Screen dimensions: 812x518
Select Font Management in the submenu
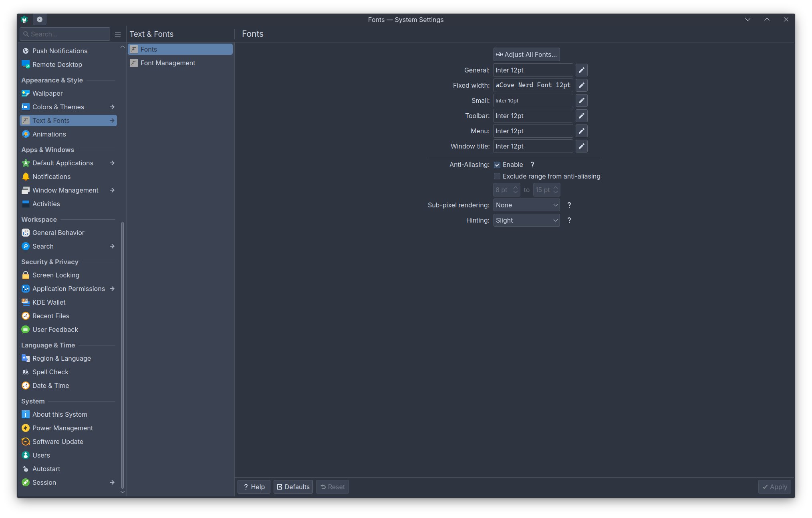click(168, 63)
